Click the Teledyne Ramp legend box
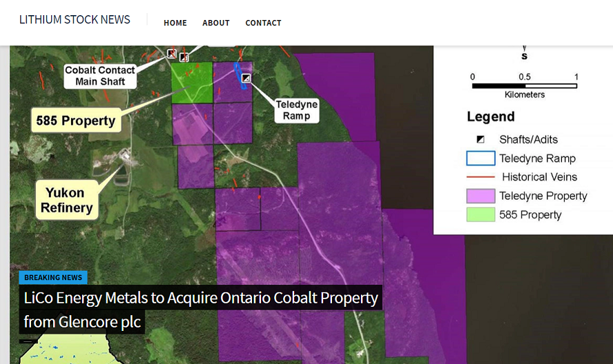613x364 pixels. click(481, 158)
